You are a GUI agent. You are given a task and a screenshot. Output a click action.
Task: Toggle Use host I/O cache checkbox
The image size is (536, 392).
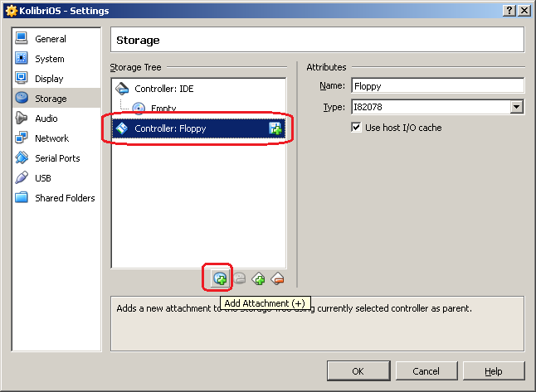point(357,128)
